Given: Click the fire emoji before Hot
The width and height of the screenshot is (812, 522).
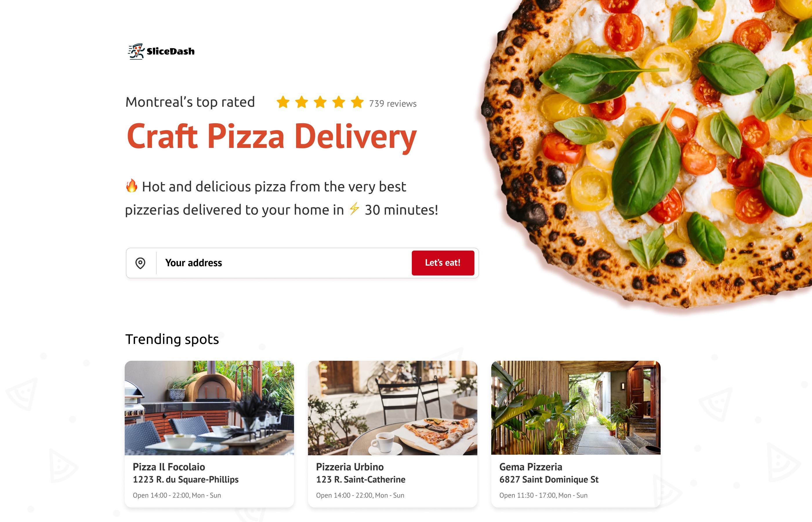Looking at the screenshot, I should [x=131, y=186].
